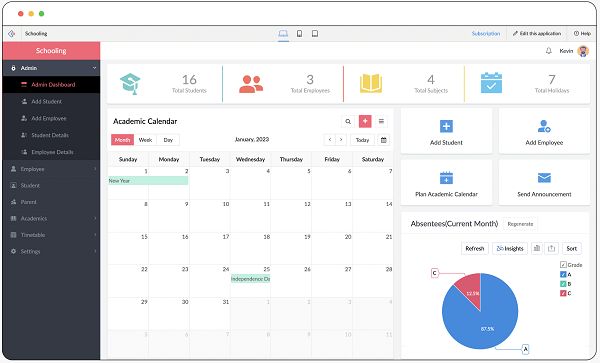Click the Add Employee person tile icon
The width and height of the screenshot is (600, 363).
[x=544, y=126]
